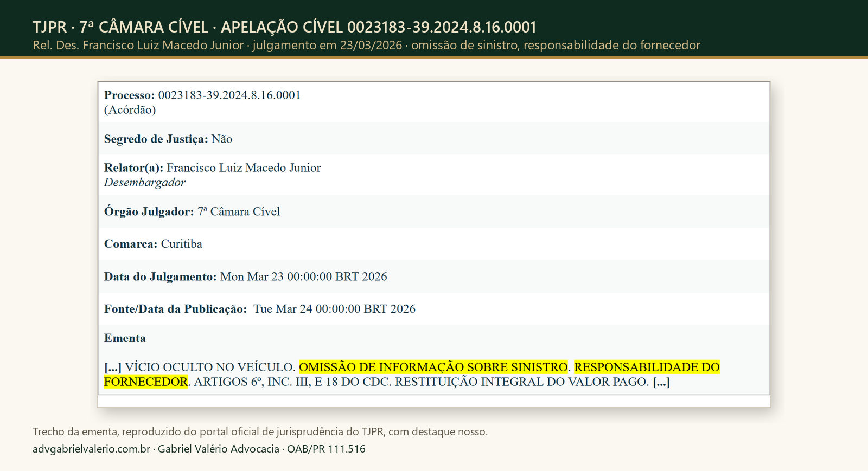
Task: Click 'Gabriel Valério Advocacia' in the footer
Action: coord(219,449)
